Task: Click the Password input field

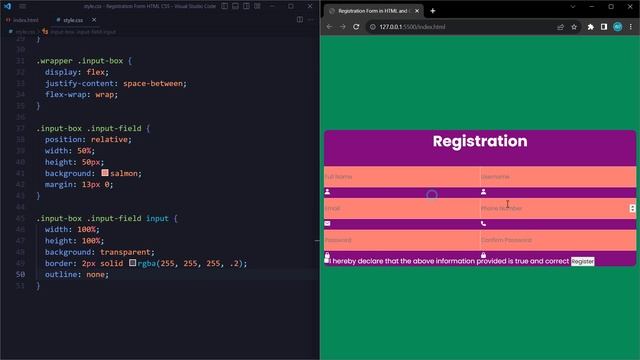Action: click(x=402, y=240)
